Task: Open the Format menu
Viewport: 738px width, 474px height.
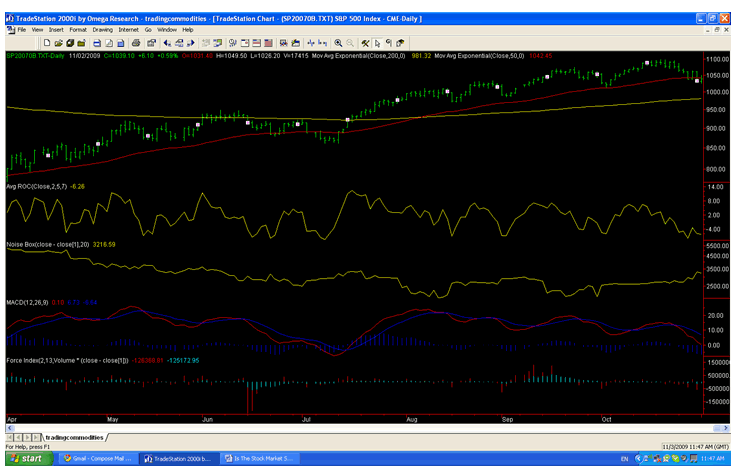Action: (77, 30)
